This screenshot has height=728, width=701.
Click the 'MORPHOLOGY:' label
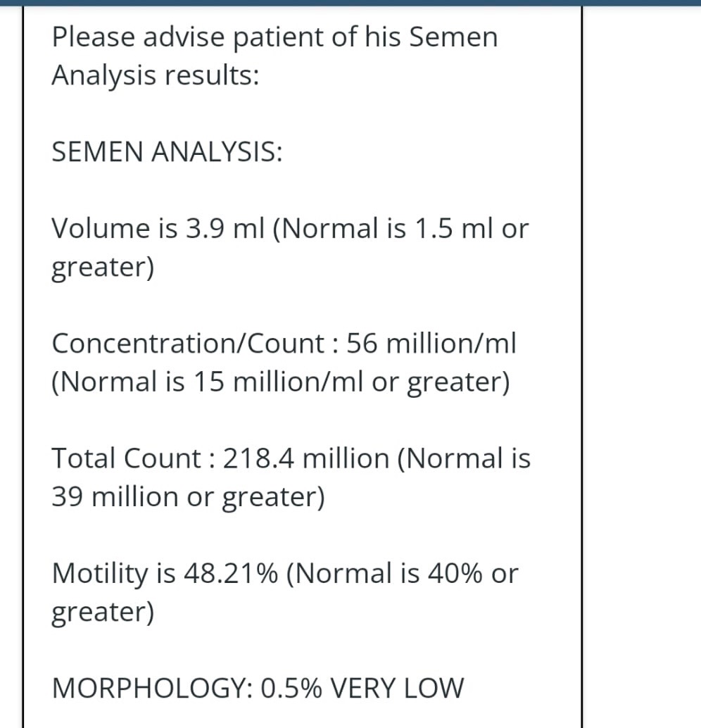pos(152,688)
